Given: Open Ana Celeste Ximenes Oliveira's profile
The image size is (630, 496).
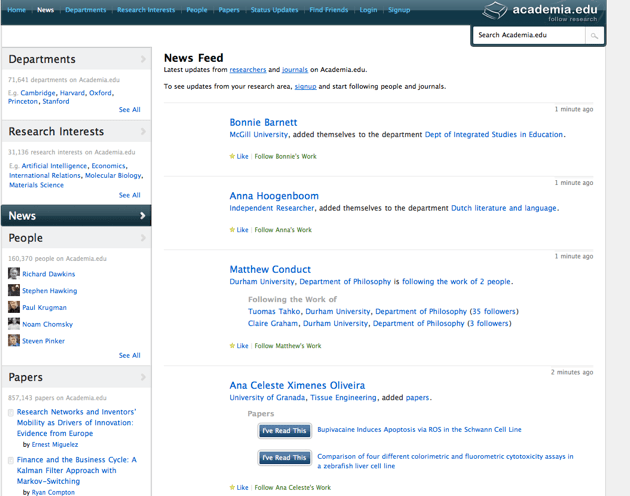Looking at the screenshot, I should click(297, 385).
